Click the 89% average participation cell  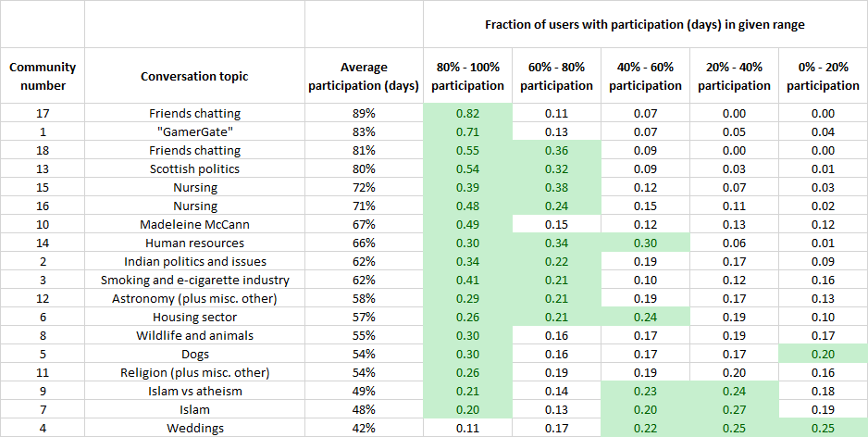pyautogui.click(x=364, y=113)
